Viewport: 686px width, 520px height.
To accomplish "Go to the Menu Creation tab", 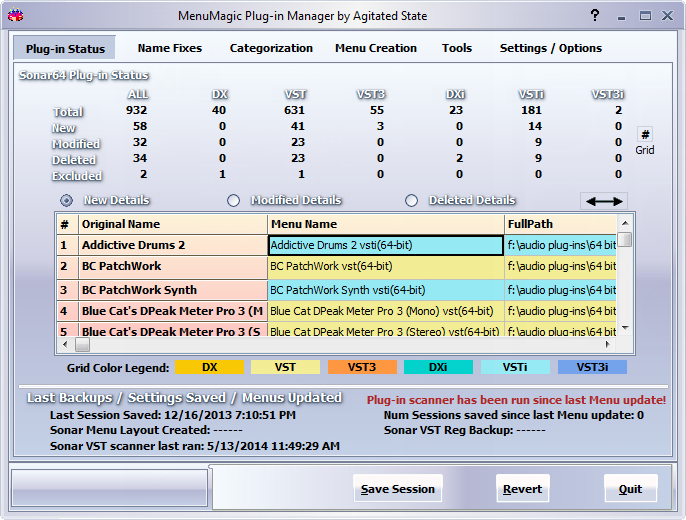I will click(x=376, y=48).
